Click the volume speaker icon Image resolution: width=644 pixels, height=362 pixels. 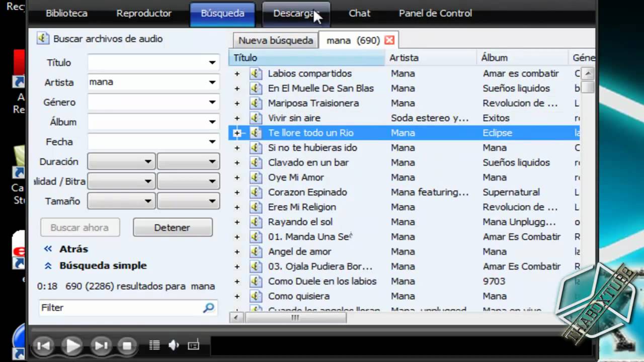coord(174,345)
